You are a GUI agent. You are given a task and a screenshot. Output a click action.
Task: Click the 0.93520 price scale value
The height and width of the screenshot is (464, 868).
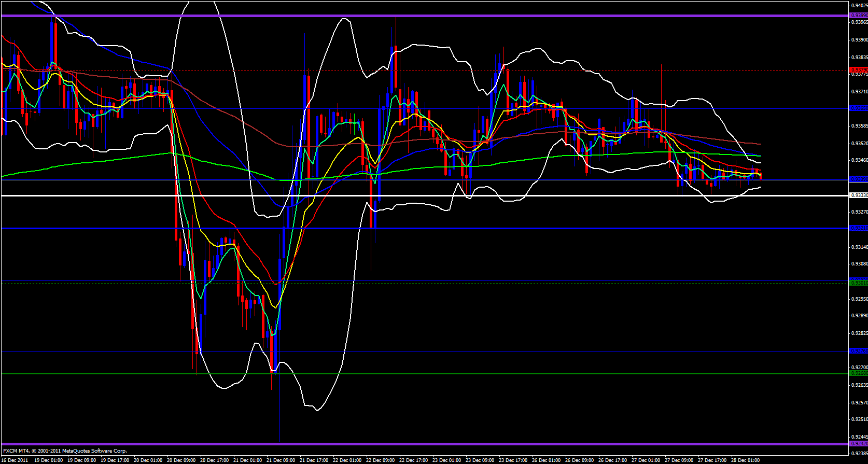[859, 143]
